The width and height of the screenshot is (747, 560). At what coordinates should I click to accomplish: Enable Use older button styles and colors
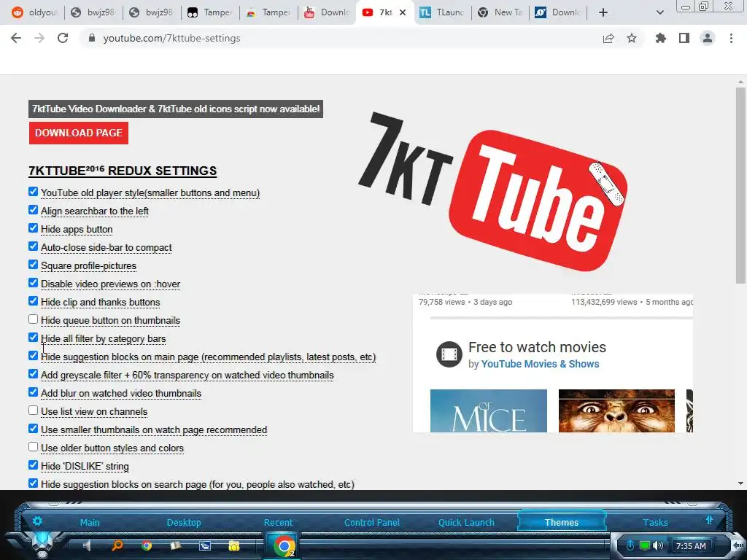(x=33, y=447)
